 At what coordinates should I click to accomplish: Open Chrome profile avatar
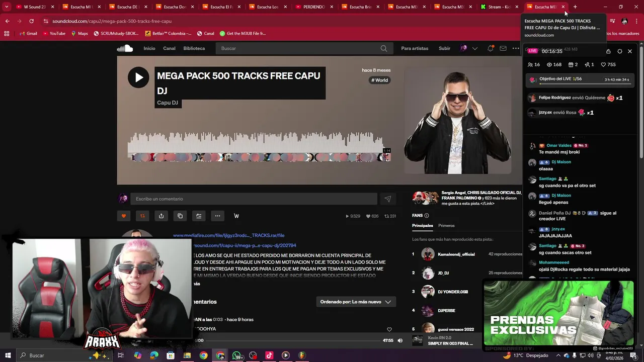624,21
